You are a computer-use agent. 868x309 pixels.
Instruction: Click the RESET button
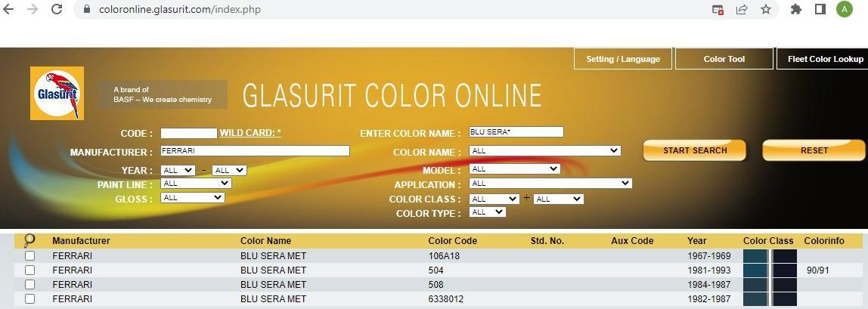[x=814, y=150]
